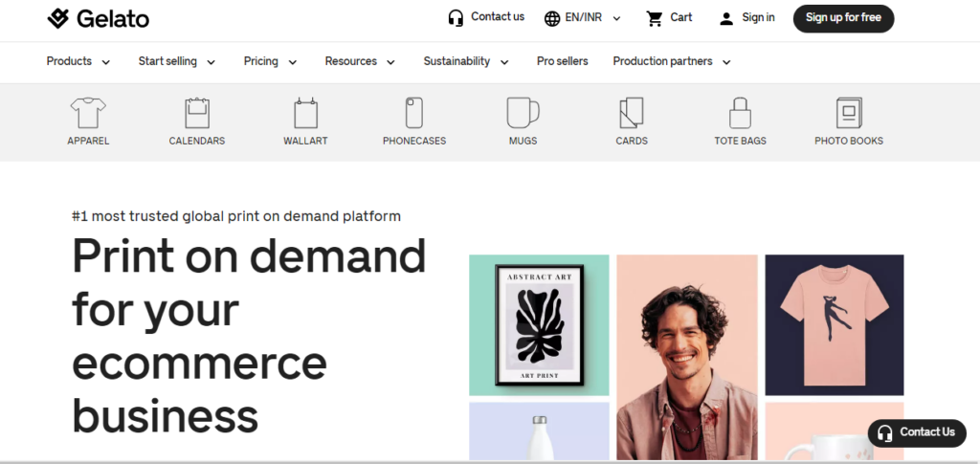
Task: Click the Tote Bags category icon
Action: pos(740,114)
